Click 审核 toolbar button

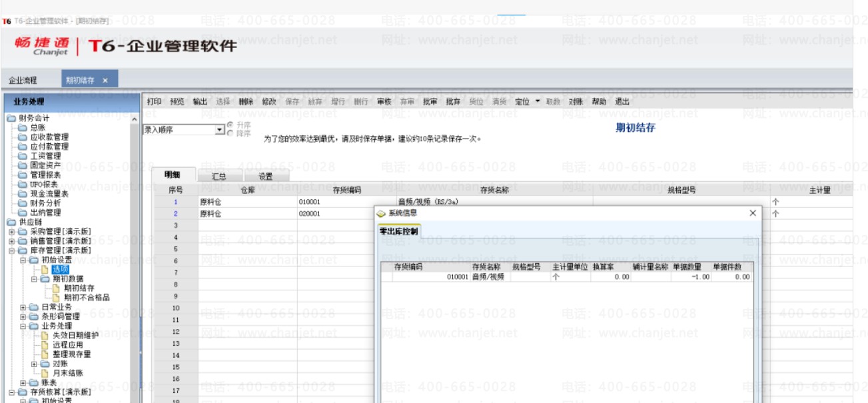click(x=384, y=102)
